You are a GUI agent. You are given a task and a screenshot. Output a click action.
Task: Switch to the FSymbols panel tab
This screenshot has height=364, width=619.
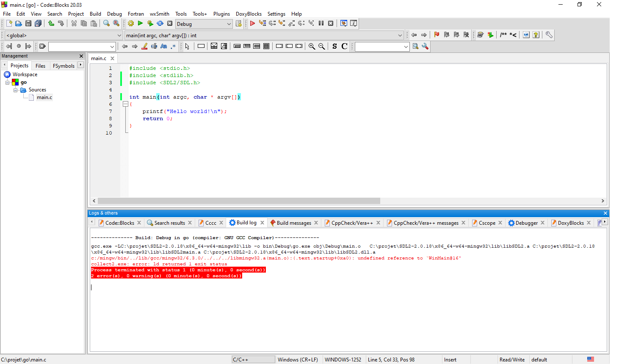tap(63, 66)
